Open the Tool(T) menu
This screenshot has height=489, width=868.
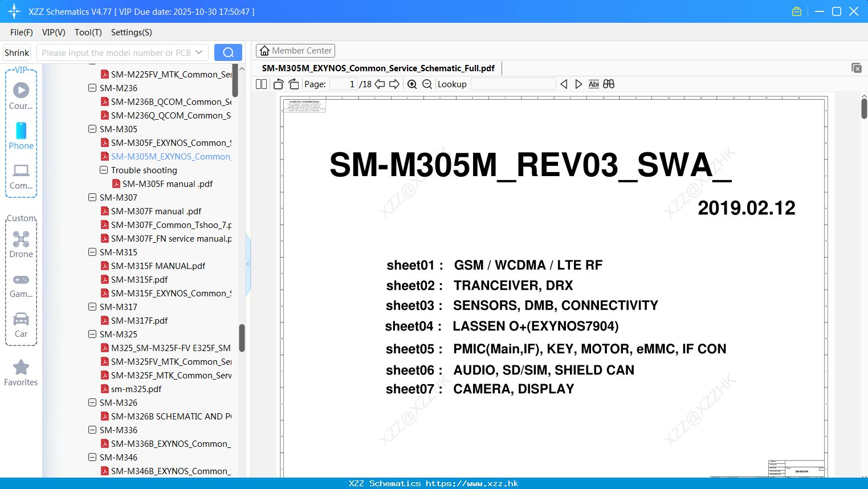[x=88, y=32]
